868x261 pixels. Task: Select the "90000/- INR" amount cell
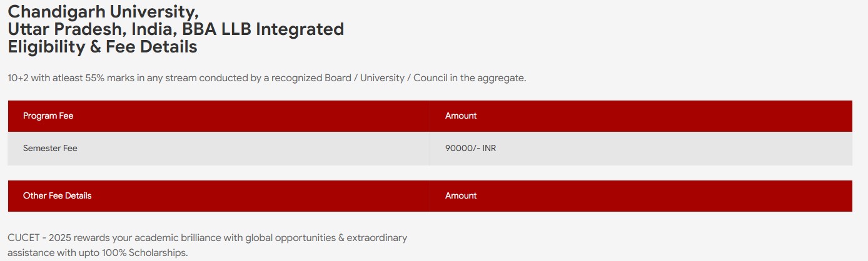pos(470,149)
